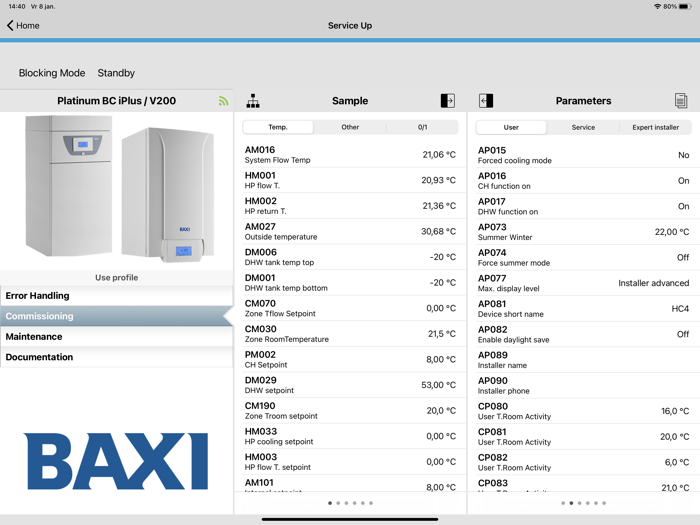Click the collapse arrow icon left of Parameters
Screen dimensions: 700x525
[x=486, y=101]
